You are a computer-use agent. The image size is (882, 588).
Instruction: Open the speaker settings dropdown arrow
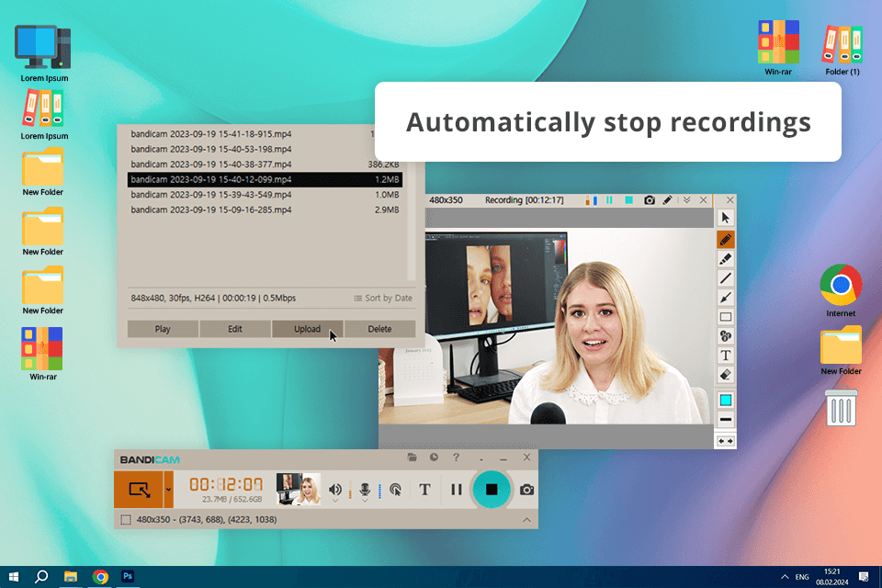pyautogui.click(x=335, y=500)
